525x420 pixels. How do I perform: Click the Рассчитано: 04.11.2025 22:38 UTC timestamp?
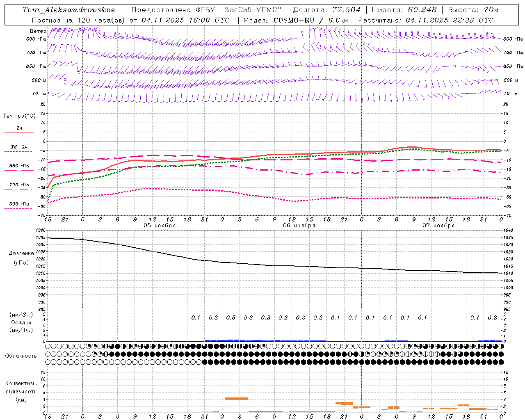(x=426, y=20)
